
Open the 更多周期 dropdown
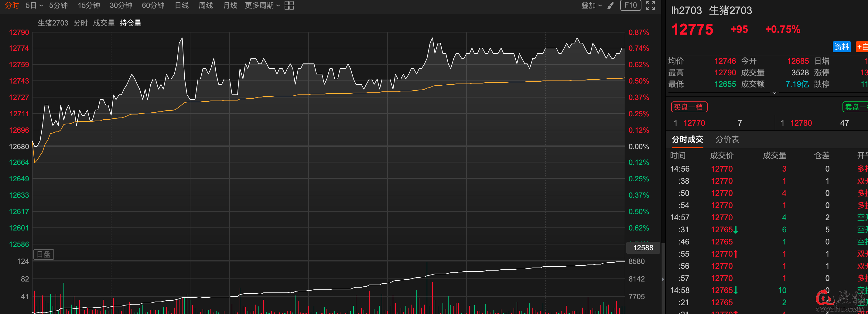[262, 5]
